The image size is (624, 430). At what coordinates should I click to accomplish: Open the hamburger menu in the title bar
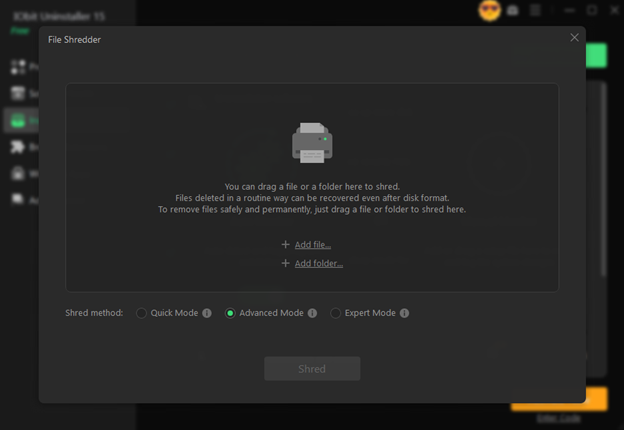point(536,11)
